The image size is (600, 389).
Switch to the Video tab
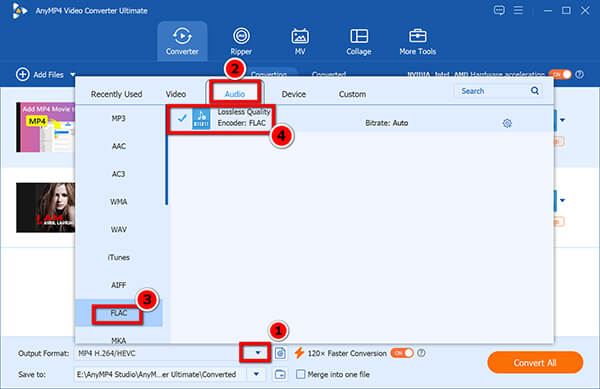(176, 94)
